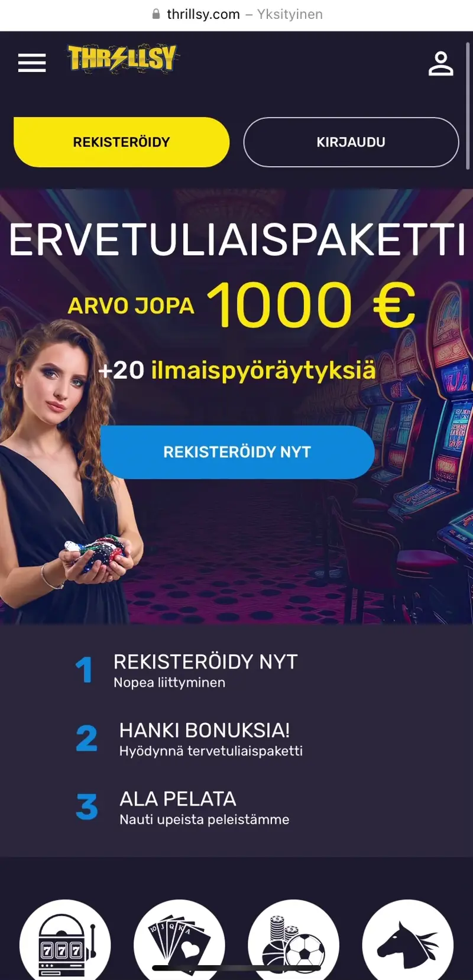473x980 pixels.
Task: Tap the thrillsy.com address bar
Action: point(237,14)
